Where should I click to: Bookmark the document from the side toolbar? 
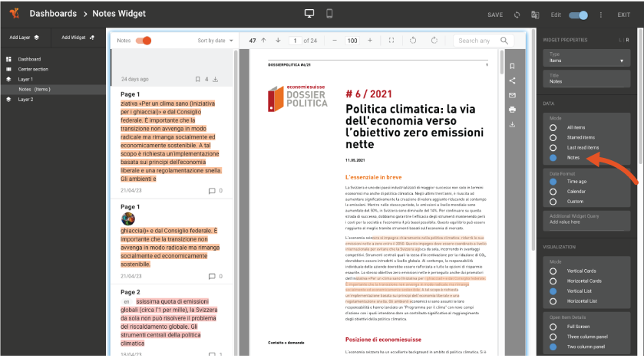[512, 66]
